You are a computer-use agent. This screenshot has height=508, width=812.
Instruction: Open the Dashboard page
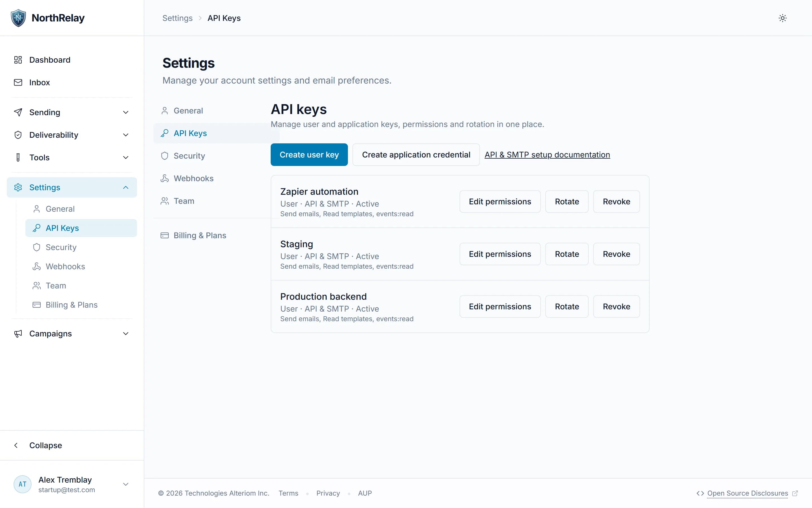coord(72,60)
